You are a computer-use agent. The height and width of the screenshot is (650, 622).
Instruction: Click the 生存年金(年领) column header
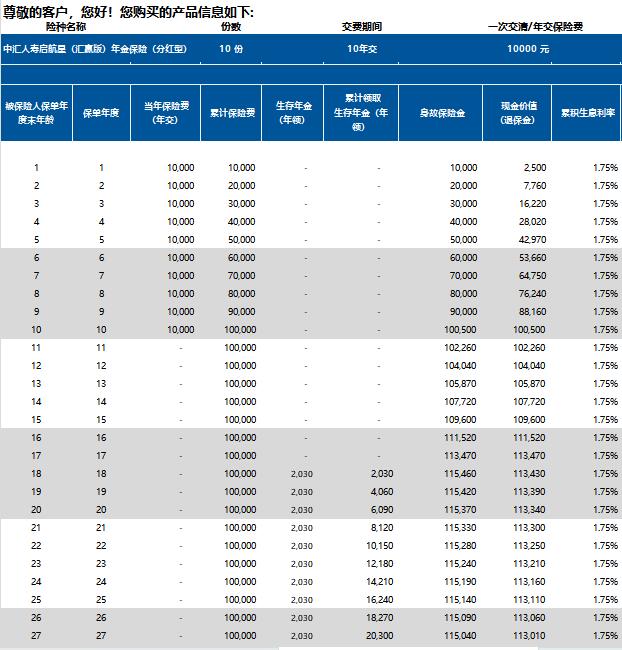292,113
